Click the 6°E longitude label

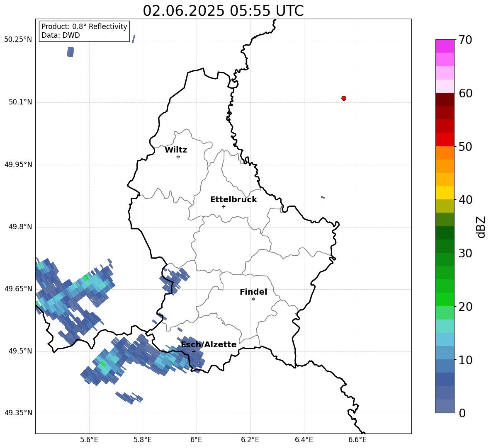197,440
